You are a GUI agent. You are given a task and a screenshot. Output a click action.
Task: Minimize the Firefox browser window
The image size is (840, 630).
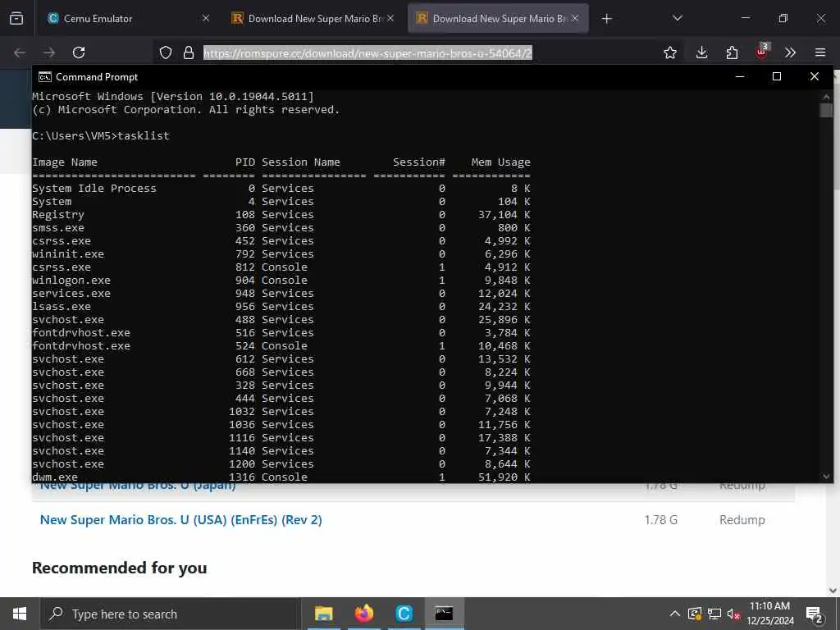pyautogui.click(x=745, y=18)
